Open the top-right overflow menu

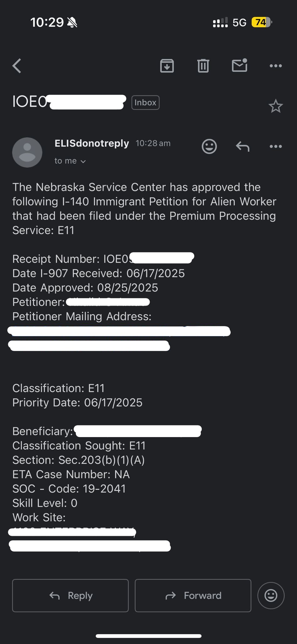[x=275, y=66]
